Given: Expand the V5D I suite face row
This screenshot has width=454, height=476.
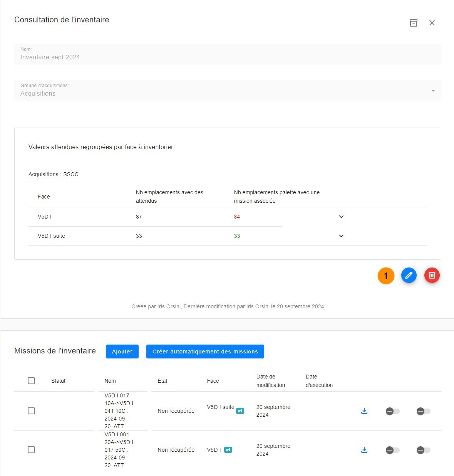Looking at the screenshot, I should click(341, 236).
